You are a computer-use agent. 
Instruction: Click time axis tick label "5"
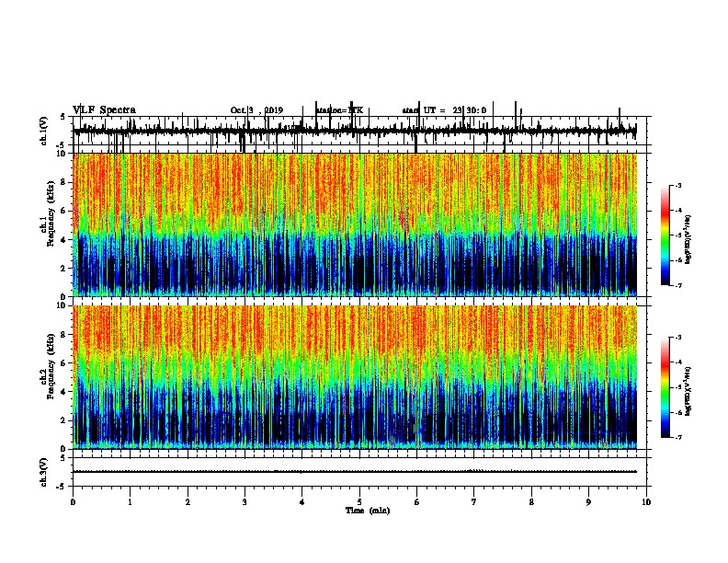pyautogui.click(x=359, y=502)
